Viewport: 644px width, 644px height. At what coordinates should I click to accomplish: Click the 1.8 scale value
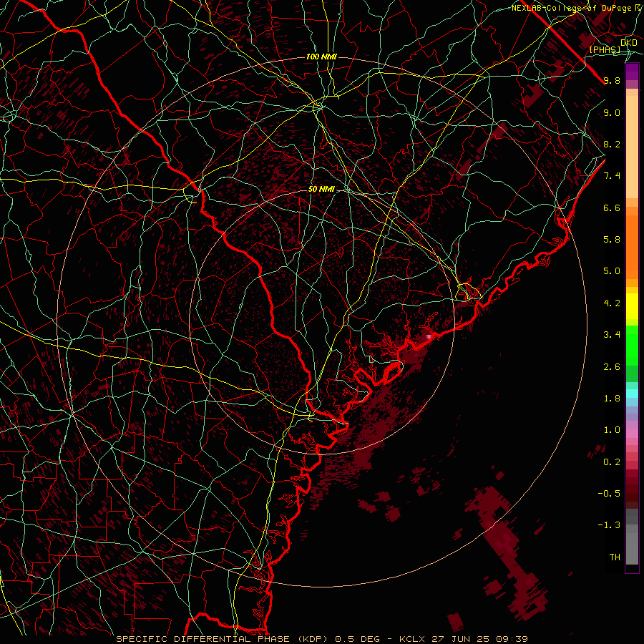pos(612,399)
